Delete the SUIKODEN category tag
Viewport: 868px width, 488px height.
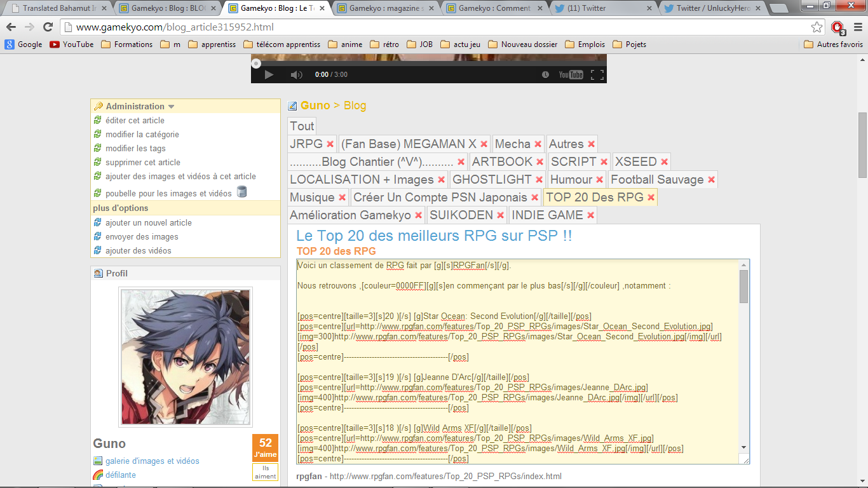pos(500,215)
